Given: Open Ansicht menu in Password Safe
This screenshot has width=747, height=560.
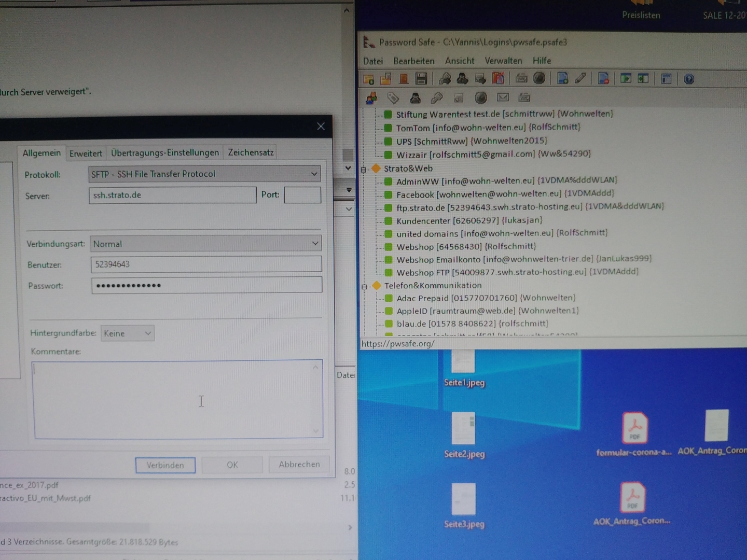Looking at the screenshot, I should pos(460,61).
